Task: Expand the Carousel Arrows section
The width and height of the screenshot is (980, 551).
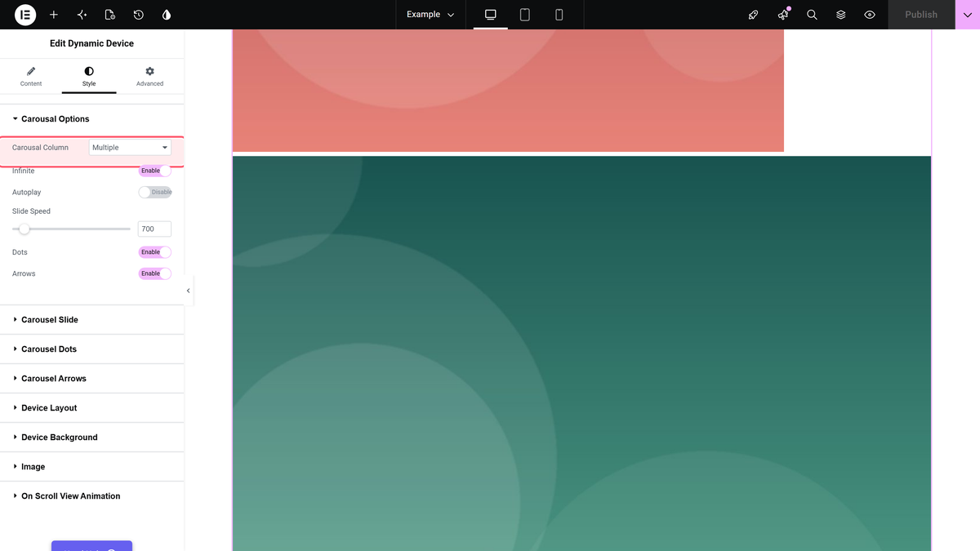Action: click(92, 379)
